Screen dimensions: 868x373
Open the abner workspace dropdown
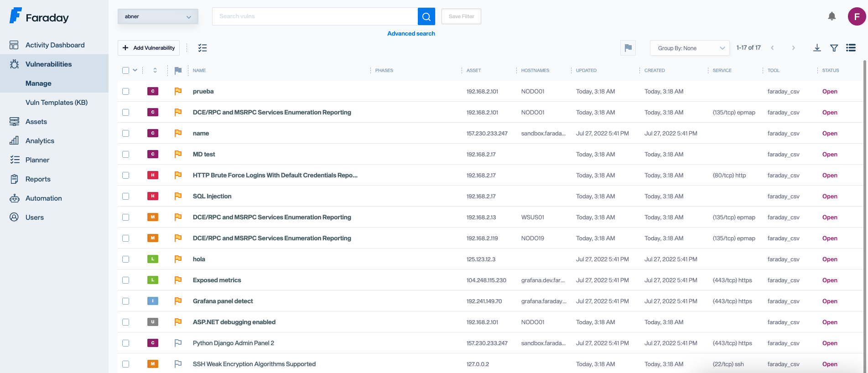(158, 16)
